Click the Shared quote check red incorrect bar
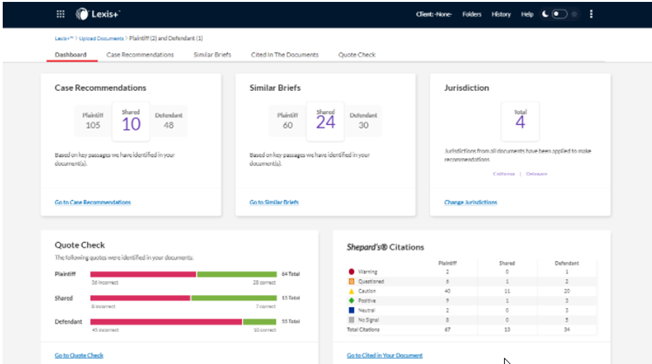Screen dimensions: 652x364 coord(140,298)
